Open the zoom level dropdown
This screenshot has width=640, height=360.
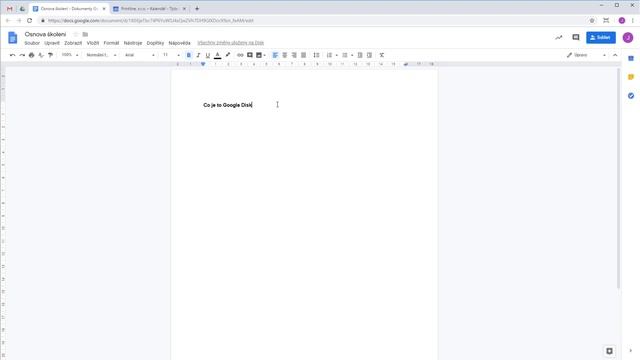tap(70, 55)
